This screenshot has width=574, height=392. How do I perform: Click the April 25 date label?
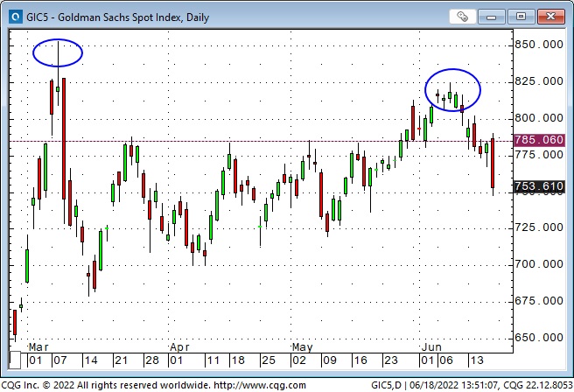(269, 360)
